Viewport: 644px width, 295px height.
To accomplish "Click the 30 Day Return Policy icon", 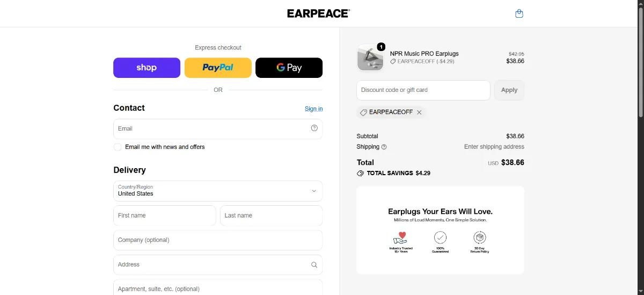I will click(480, 238).
